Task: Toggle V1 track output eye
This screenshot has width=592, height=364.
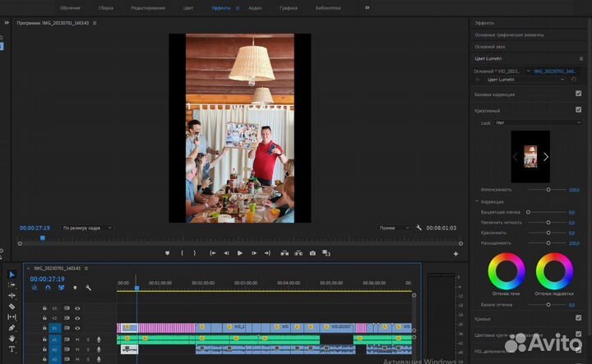Action: 78,328
